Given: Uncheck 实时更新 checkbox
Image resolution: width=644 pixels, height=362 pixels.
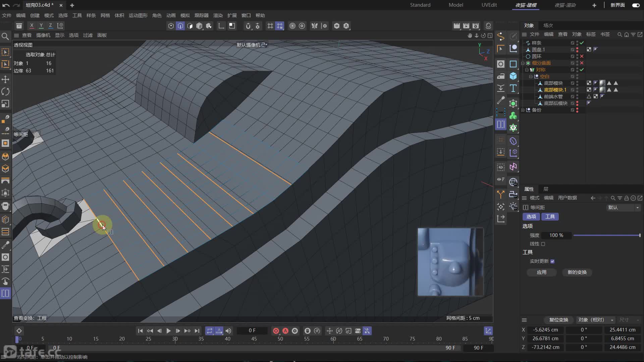Looking at the screenshot, I should 552,261.
